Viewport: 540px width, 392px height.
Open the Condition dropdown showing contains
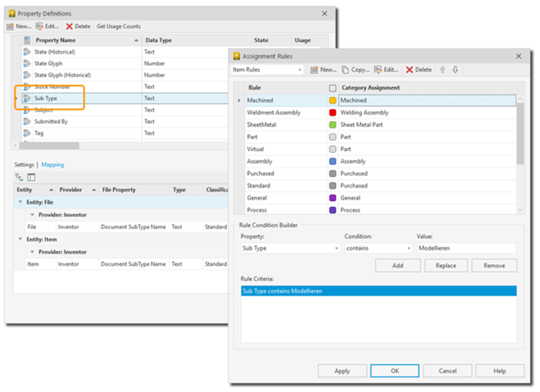[409, 248]
